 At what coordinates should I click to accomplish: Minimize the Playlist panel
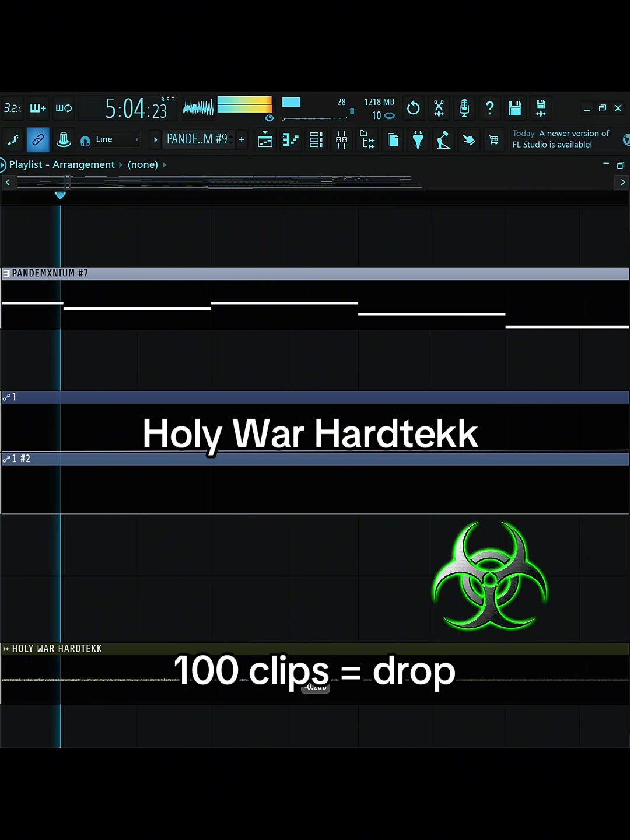click(606, 164)
